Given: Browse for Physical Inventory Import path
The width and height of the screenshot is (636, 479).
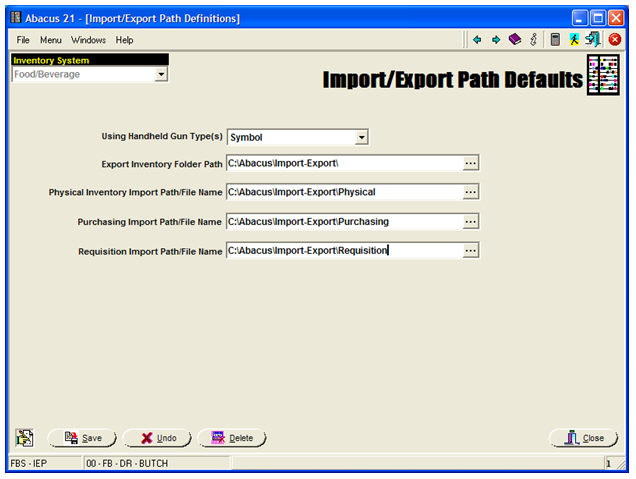Looking at the screenshot, I should [x=471, y=192].
